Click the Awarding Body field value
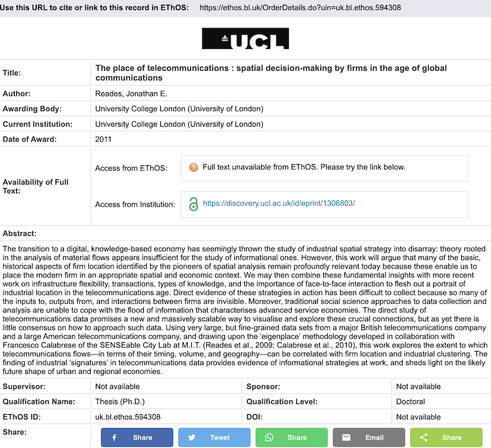This screenshot has width=491, height=448. (x=181, y=109)
